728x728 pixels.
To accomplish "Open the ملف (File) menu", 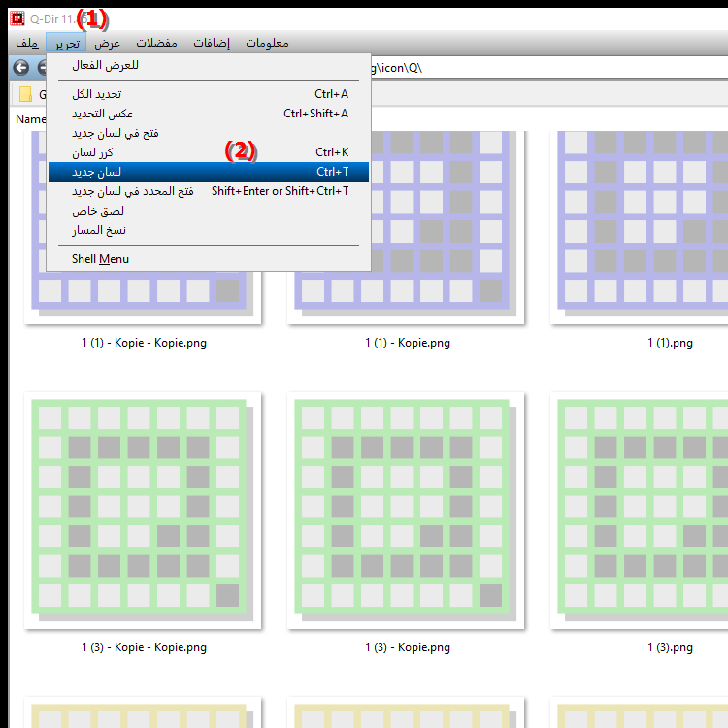I will 27,43.
